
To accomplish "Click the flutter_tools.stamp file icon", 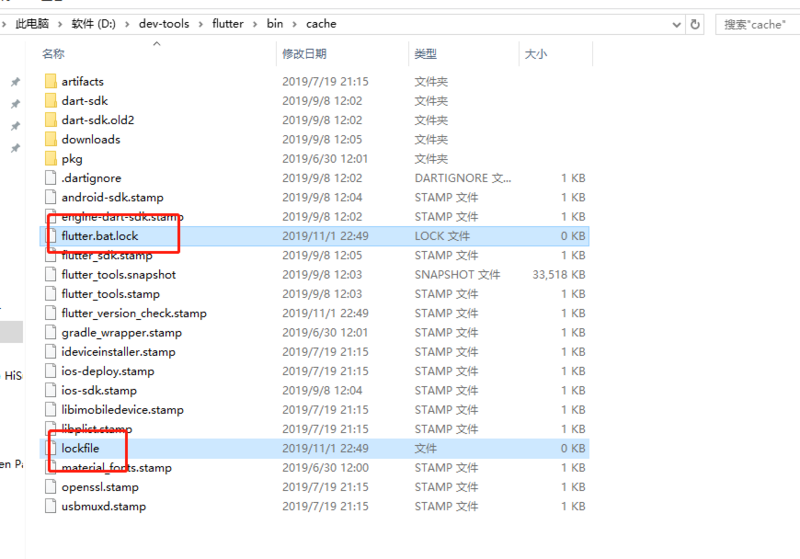I will [x=51, y=294].
